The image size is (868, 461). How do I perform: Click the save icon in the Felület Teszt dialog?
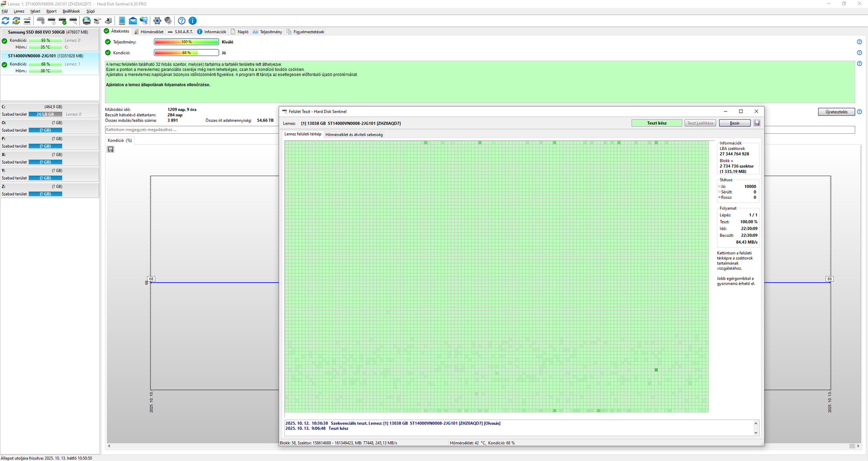point(757,123)
